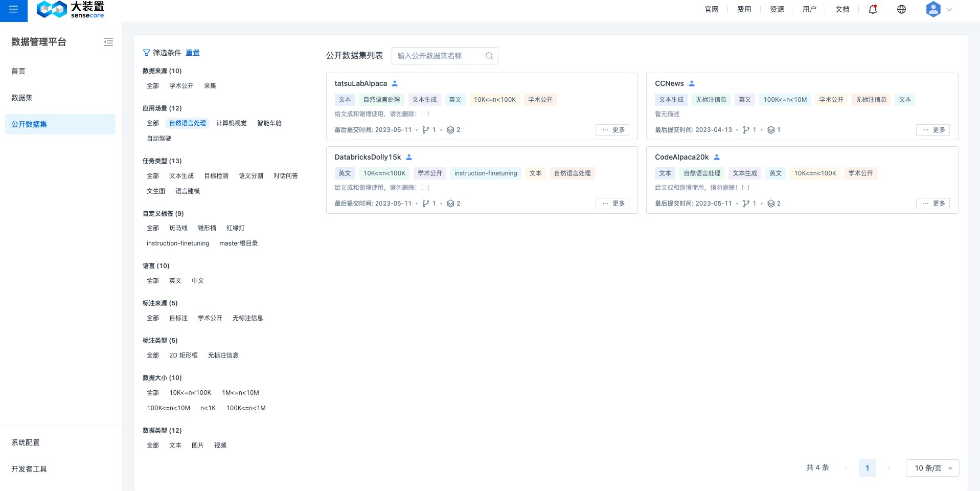Open the 10 条/页 page size dropdown
The width and height of the screenshot is (980, 491).
pyautogui.click(x=932, y=468)
